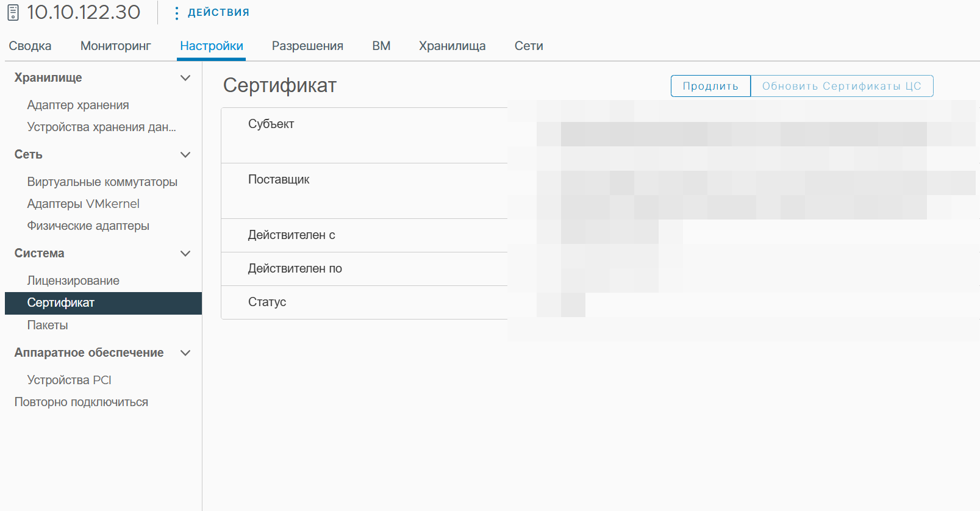Screen dimensions: 980x511
Task: Click the Поставщик row label
Action: [279, 179]
